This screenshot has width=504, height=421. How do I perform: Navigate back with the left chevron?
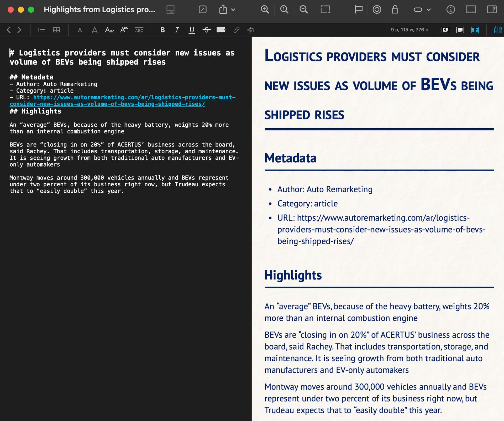point(9,30)
